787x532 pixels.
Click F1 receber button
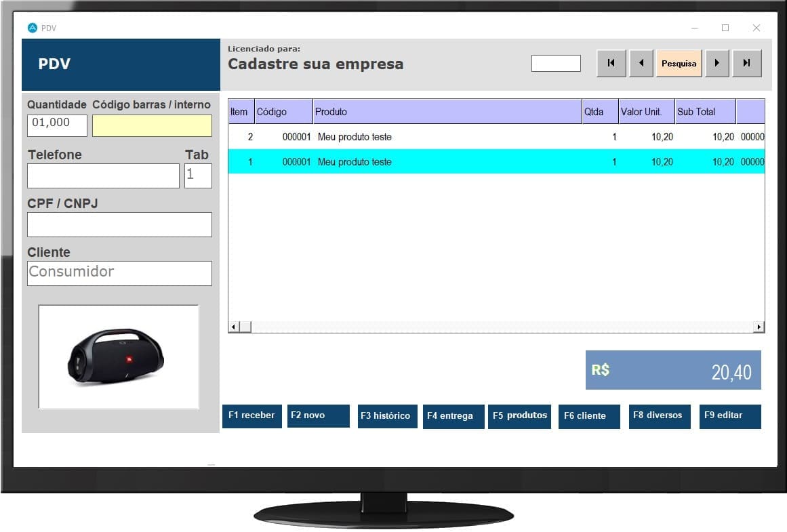tap(251, 416)
